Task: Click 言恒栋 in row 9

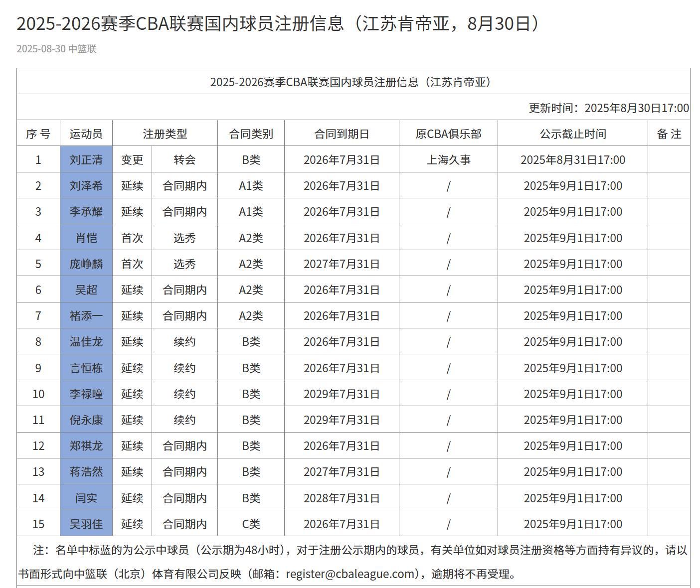Action: point(86,368)
